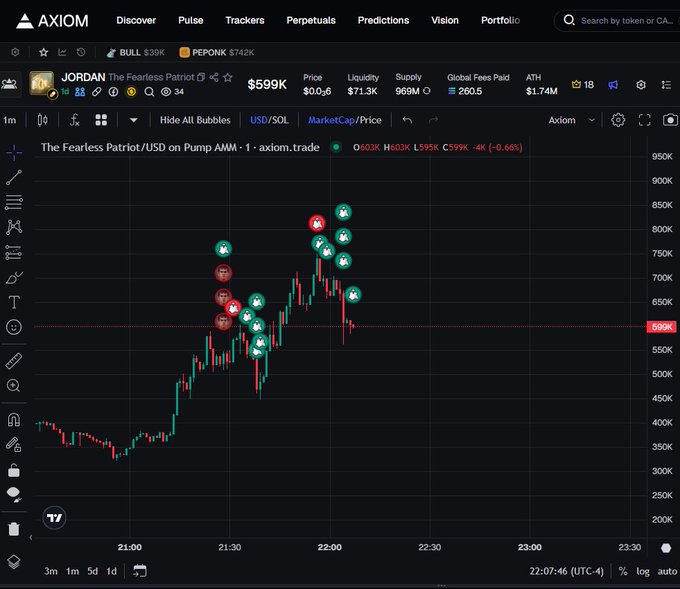Open the BULL $39K ticker token

pos(136,52)
